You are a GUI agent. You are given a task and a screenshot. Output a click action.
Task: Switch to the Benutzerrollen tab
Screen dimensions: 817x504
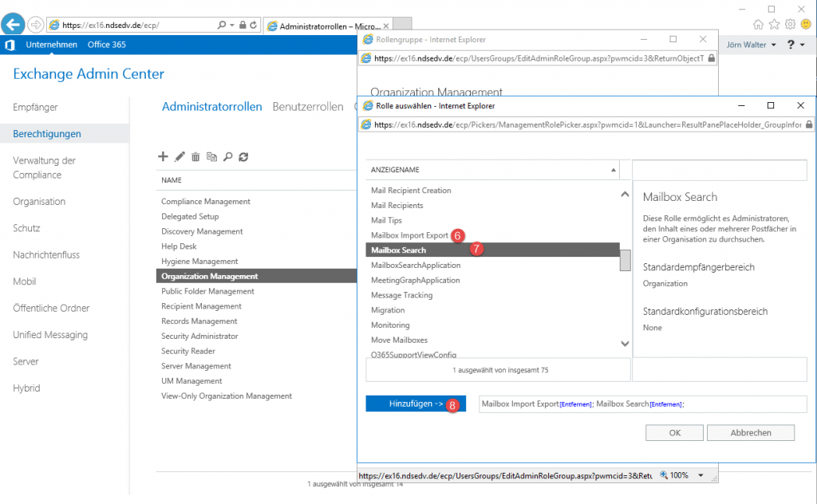[307, 107]
